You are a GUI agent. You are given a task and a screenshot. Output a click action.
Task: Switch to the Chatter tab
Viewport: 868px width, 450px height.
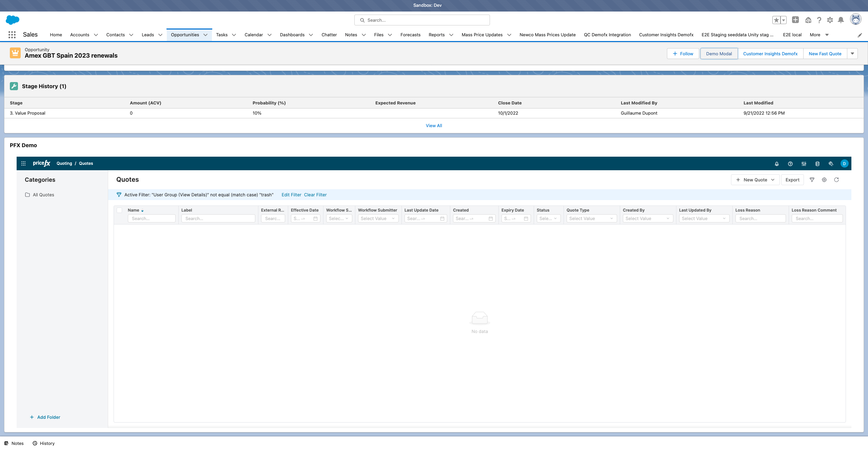click(x=329, y=35)
